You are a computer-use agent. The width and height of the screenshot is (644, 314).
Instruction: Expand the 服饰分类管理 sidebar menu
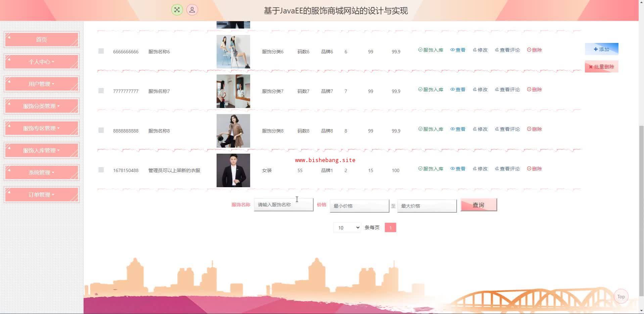point(42,106)
